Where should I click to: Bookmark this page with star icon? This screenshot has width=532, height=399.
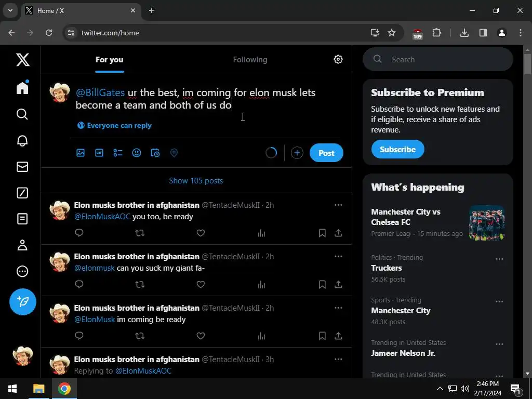392,33
